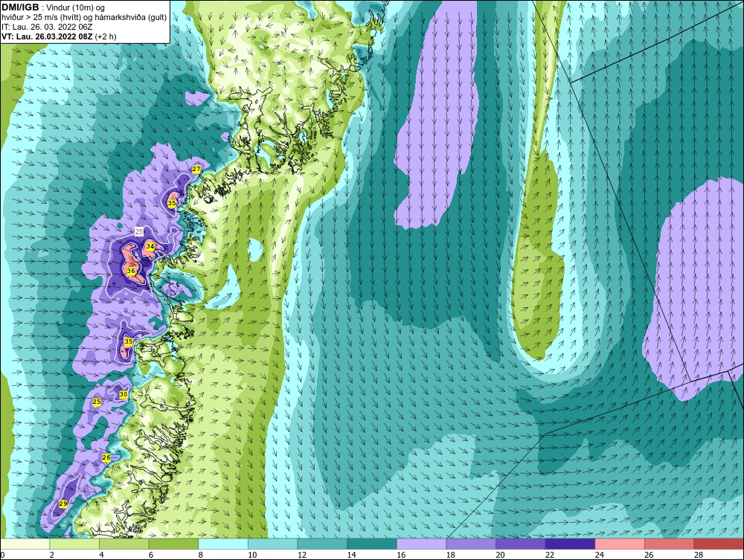Click the 28 value on the color scale
This screenshot has width=744, height=560.
[699, 555]
